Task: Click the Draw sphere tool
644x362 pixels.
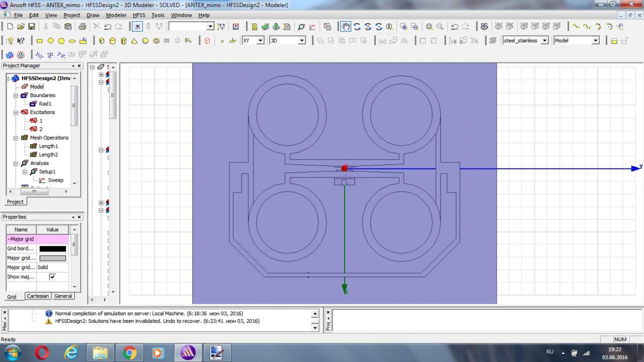Action: [x=145, y=41]
